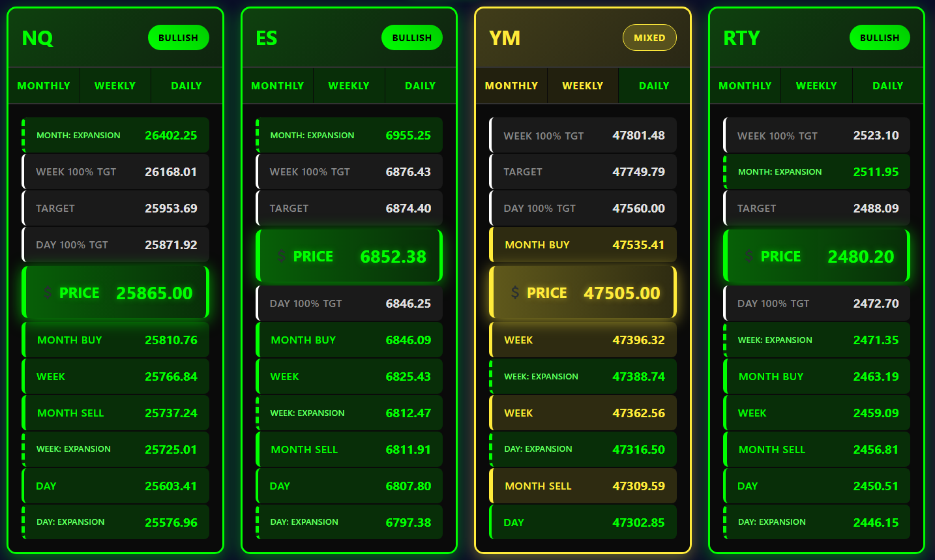The height and width of the screenshot is (560, 935).
Task: Switch to NQ's WEEKLY tab
Action: [x=115, y=85]
